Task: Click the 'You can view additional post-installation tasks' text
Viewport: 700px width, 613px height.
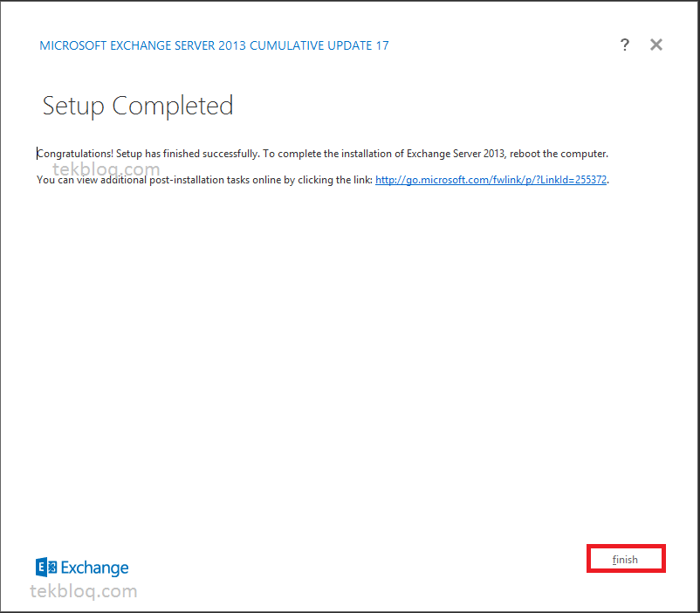Action: coord(160,180)
